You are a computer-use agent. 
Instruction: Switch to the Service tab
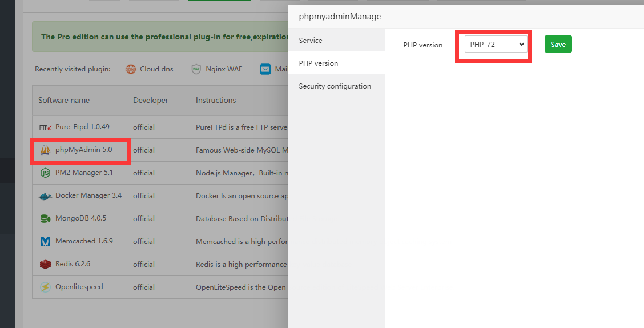[336, 40]
